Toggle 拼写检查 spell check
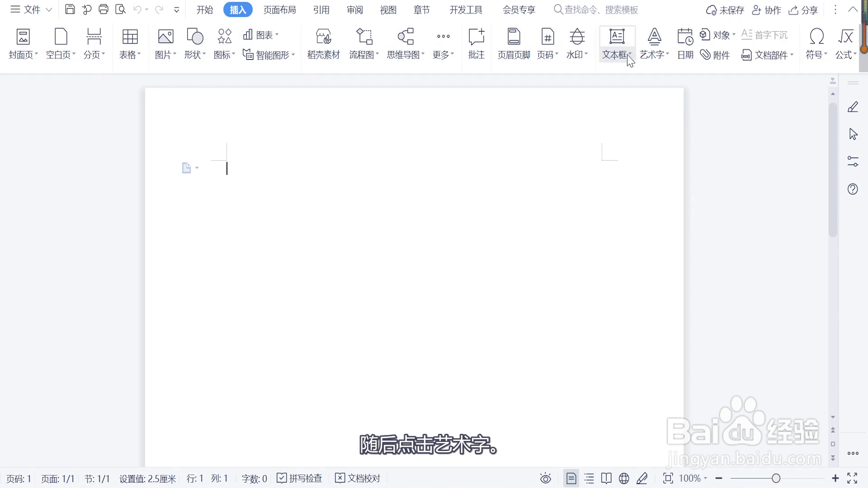This screenshot has height=488, width=868. 299,478
